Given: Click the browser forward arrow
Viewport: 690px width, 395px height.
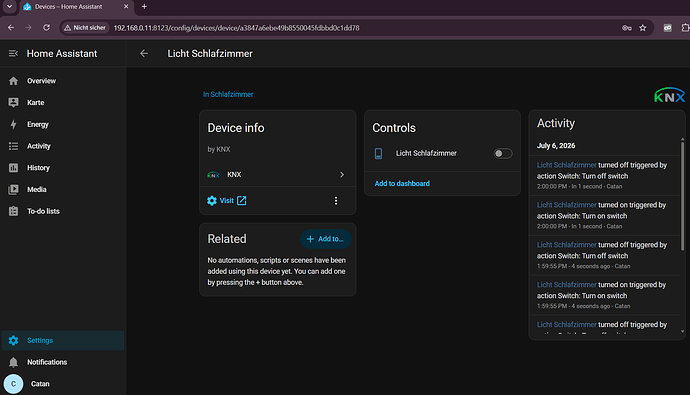Looking at the screenshot, I should coord(29,28).
